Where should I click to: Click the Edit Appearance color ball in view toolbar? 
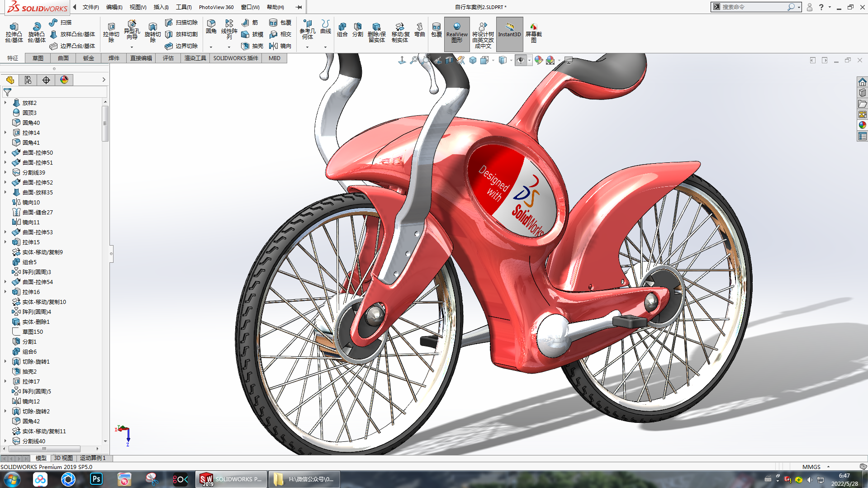(538, 60)
